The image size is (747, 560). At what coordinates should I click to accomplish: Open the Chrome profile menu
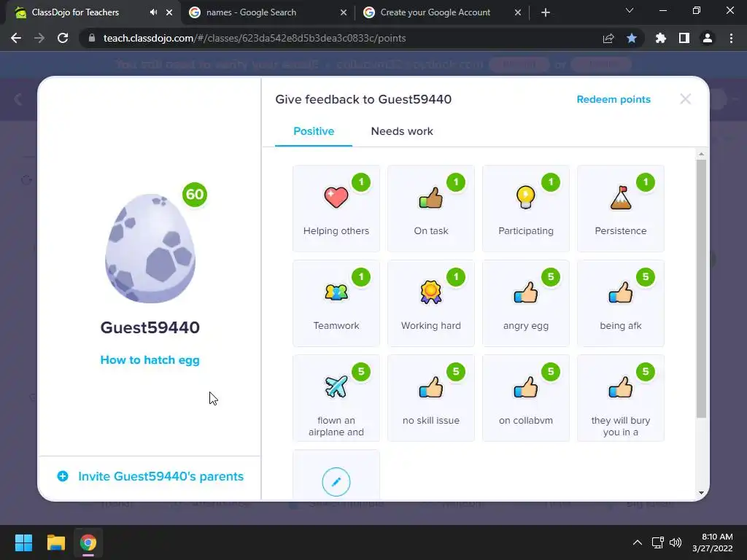(x=708, y=38)
